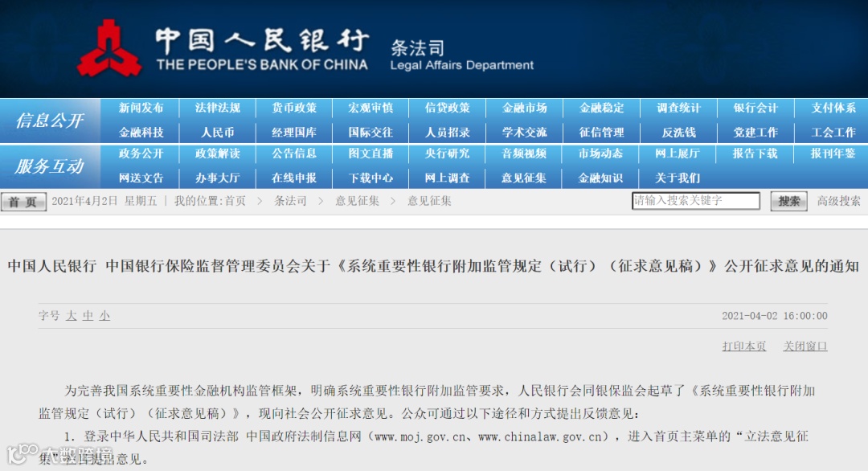868x471 pixels.
Task: Open 高级搜索 advanced search
Action: 838,201
